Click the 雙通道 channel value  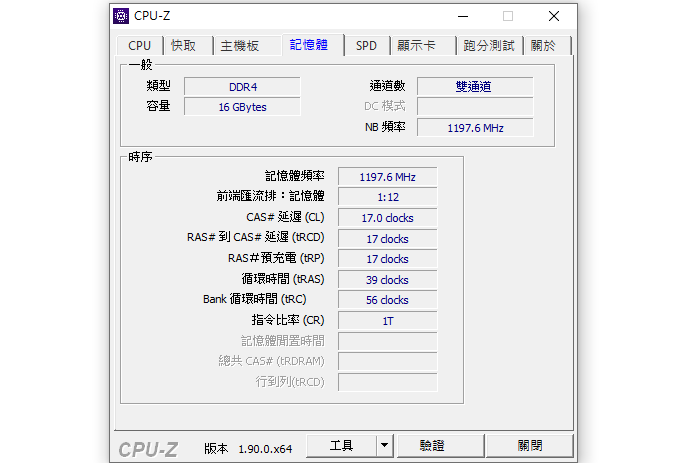(x=475, y=87)
